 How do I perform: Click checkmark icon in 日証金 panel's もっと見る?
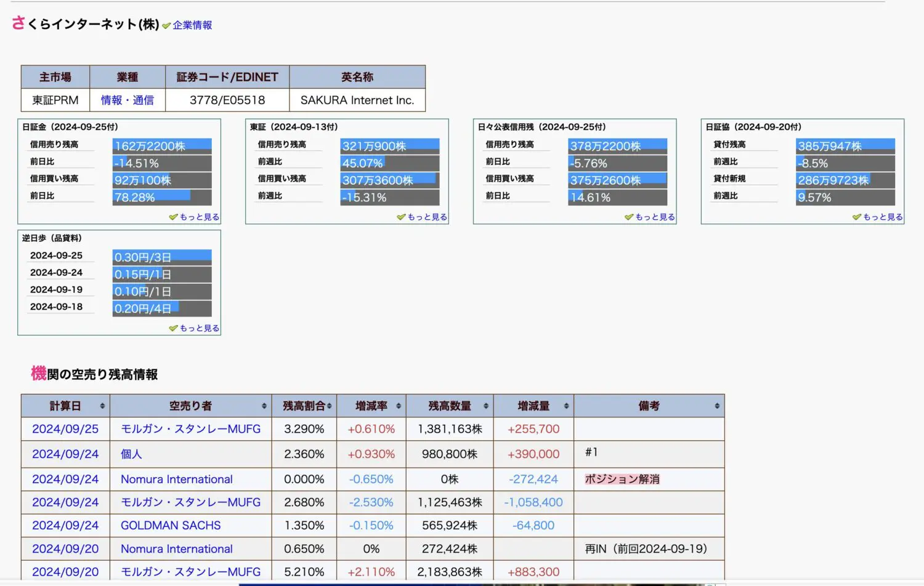pyautogui.click(x=173, y=217)
